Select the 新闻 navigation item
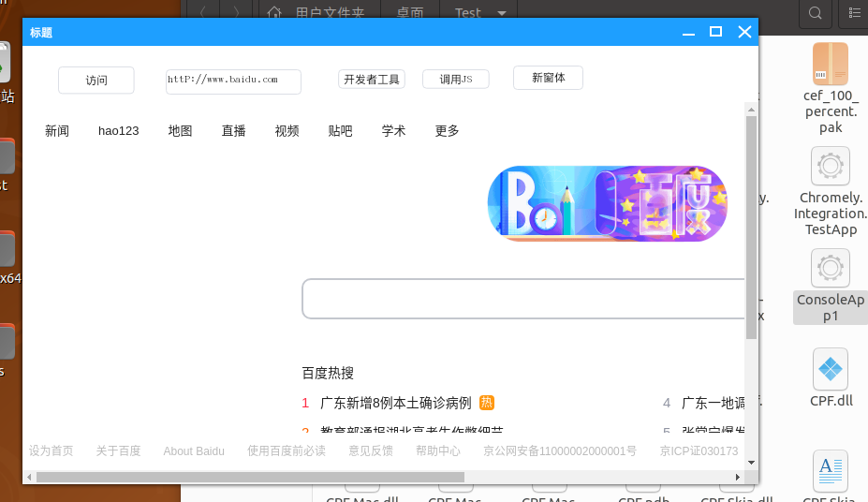Image resolution: width=868 pixels, height=502 pixels. point(57,131)
